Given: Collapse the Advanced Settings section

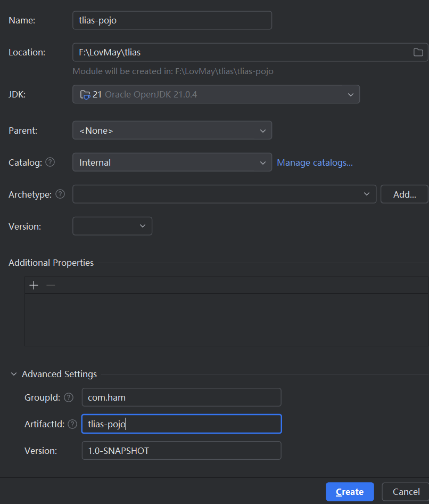Looking at the screenshot, I should pos(14,374).
